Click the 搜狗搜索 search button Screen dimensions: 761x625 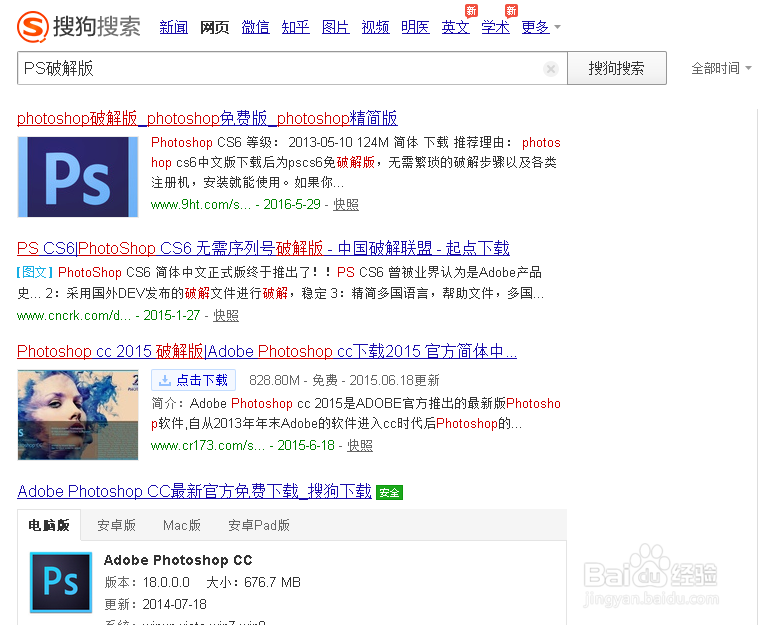[x=617, y=68]
